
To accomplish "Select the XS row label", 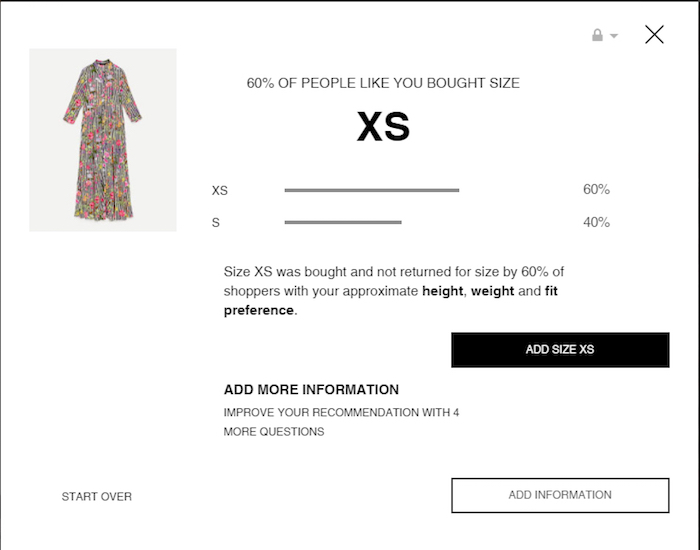I will click(x=220, y=190).
